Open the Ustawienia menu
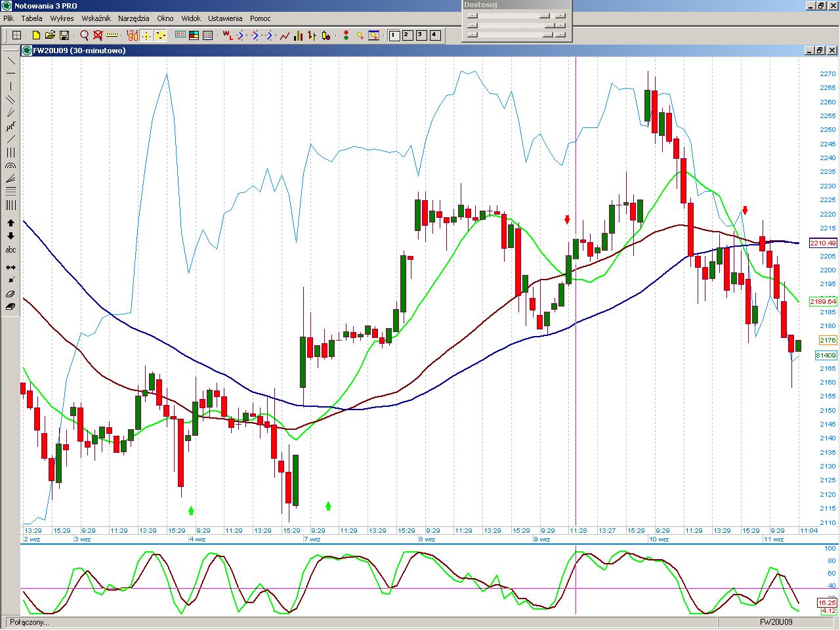Screen dimensions: 840x630 (x=225, y=18)
